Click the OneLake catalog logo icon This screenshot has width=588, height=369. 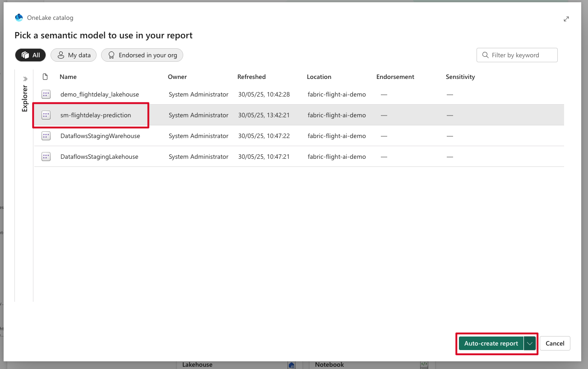click(19, 18)
